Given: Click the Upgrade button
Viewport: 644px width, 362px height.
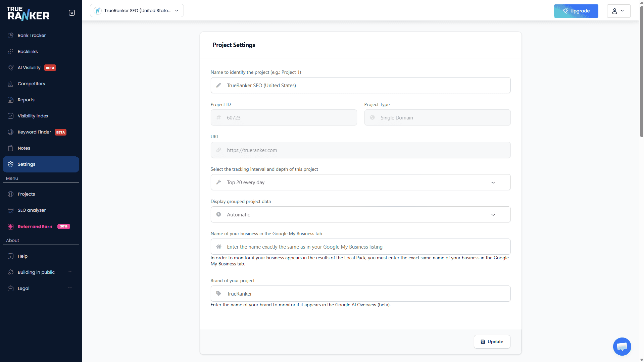Looking at the screenshot, I should (x=576, y=11).
